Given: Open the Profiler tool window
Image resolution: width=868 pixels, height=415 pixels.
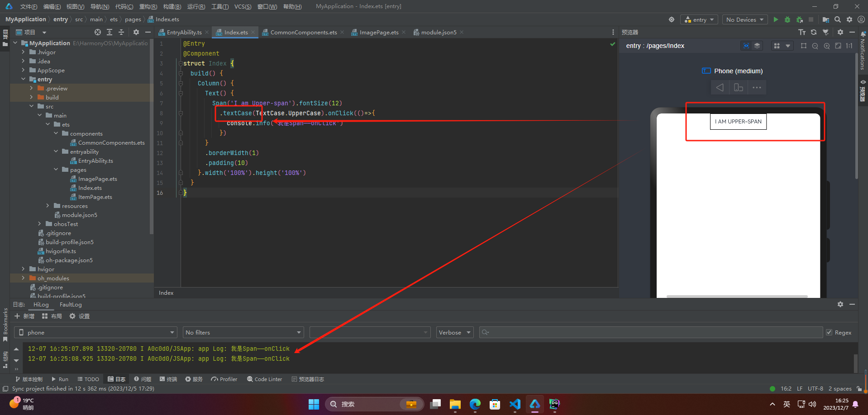Looking at the screenshot, I should [224, 379].
